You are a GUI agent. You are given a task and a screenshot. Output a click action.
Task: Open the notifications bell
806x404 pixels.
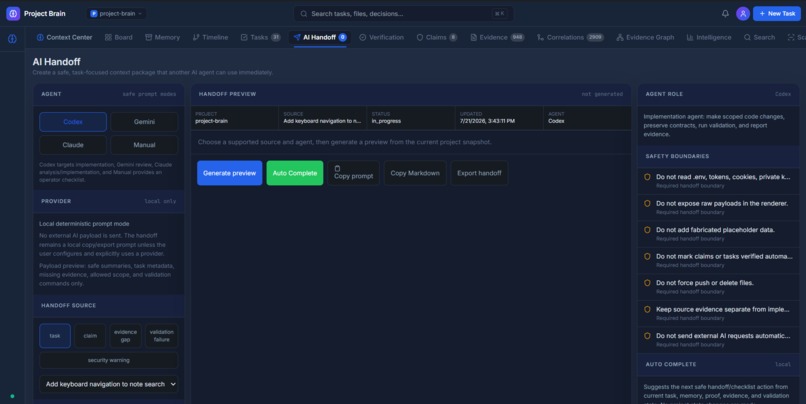[x=725, y=14]
